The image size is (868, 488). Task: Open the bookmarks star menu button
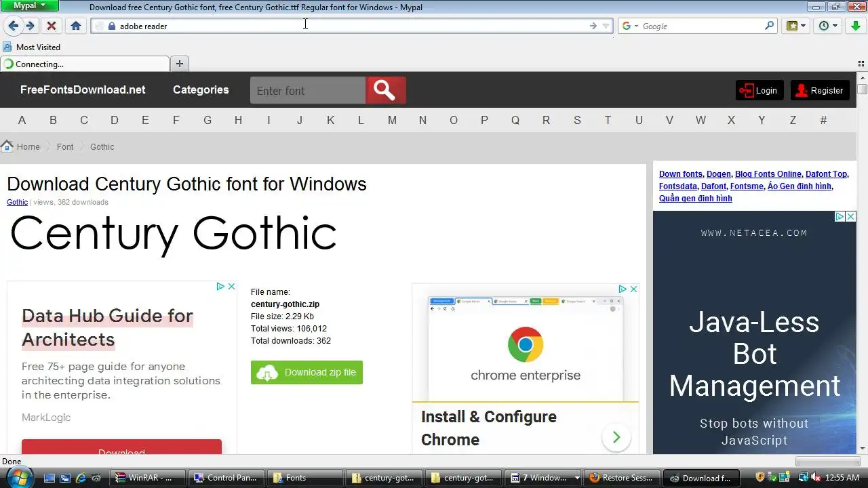coord(796,26)
